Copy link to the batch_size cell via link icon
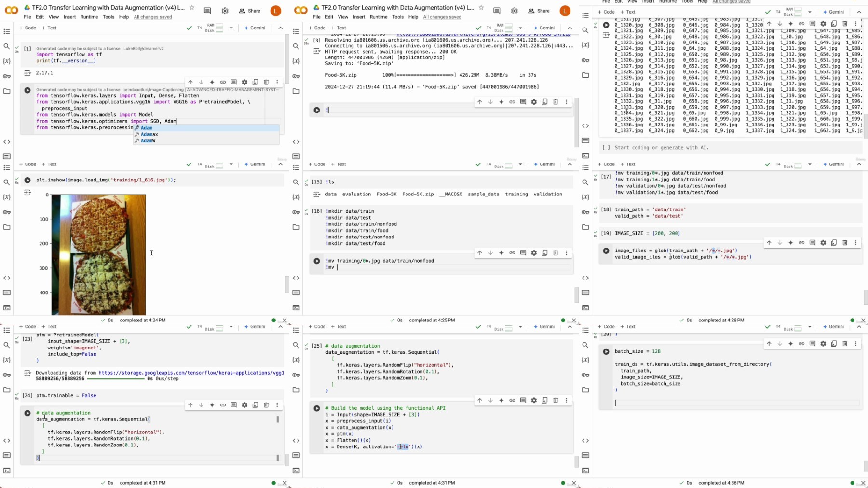 (x=801, y=344)
